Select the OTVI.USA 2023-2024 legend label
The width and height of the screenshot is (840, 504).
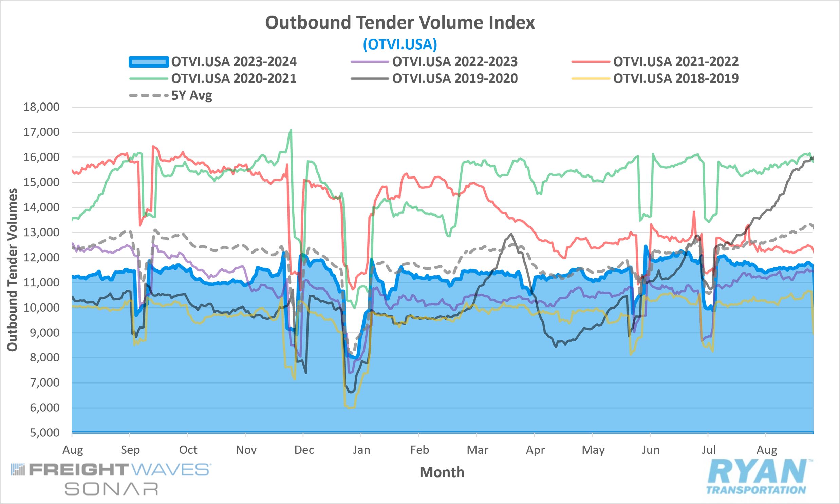pyautogui.click(x=234, y=62)
